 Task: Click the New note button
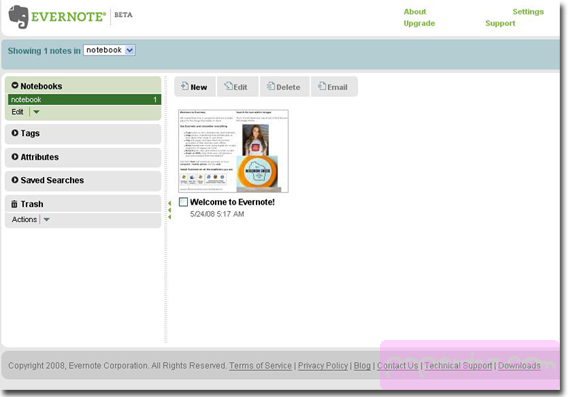coord(195,87)
